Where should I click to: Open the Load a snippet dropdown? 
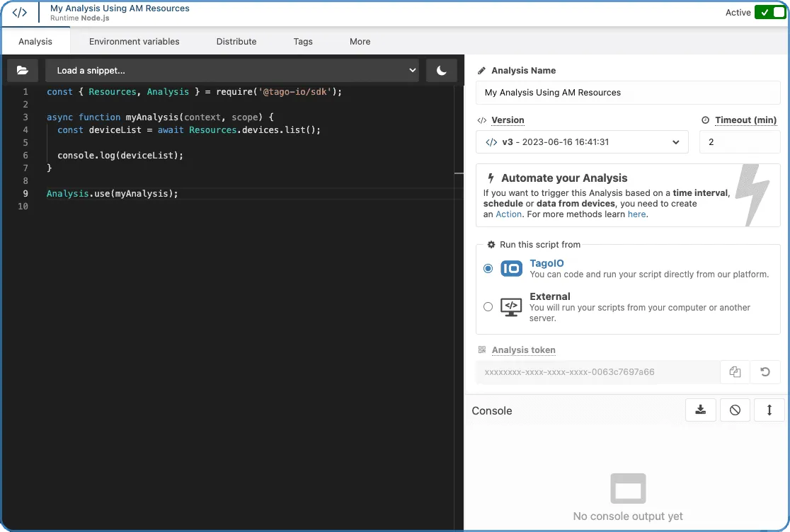click(232, 71)
